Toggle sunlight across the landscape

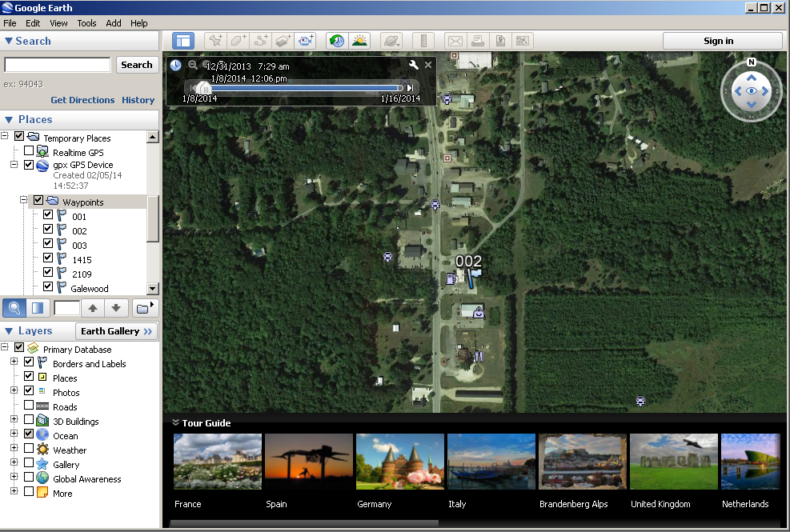coord(359,40)
